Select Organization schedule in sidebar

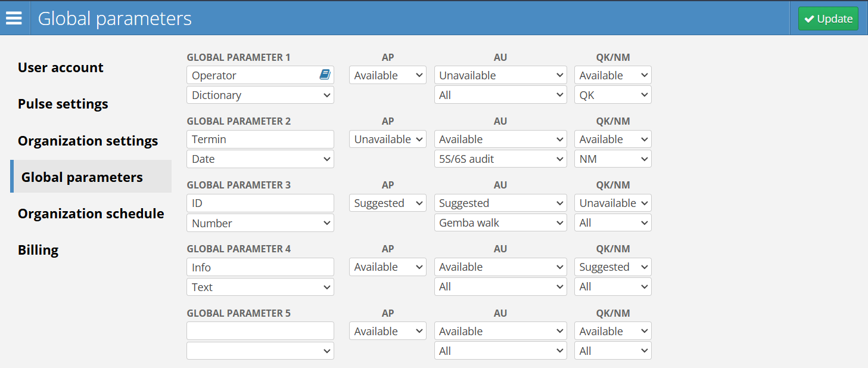pos(91,214)
